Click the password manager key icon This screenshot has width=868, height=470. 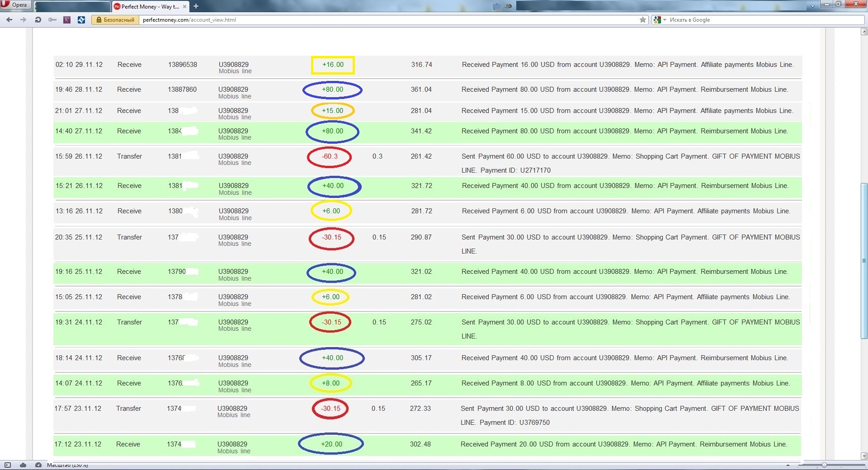pyautogui.click(x=52, y=19)
